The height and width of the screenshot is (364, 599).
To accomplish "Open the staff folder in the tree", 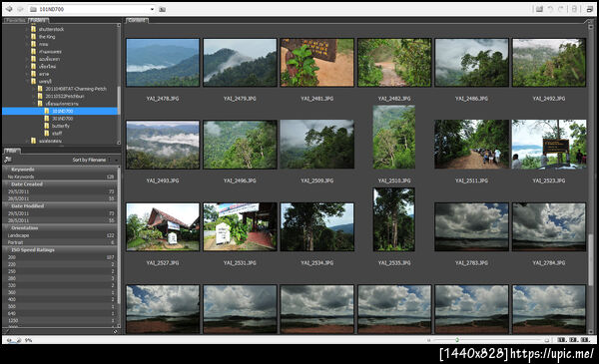I will pyautogui.click(x=57, y=134).
